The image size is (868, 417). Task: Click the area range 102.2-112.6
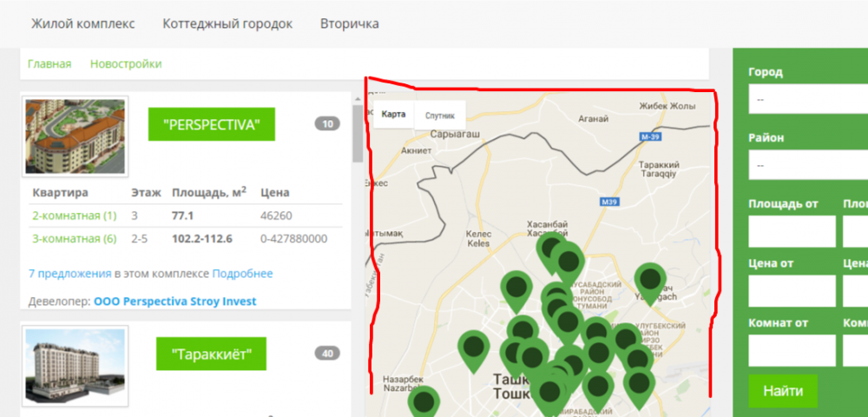pyautogui.click(x=201, y=239)
